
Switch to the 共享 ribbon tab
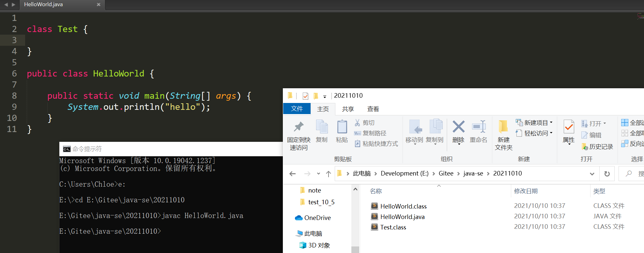coord(348,109)
